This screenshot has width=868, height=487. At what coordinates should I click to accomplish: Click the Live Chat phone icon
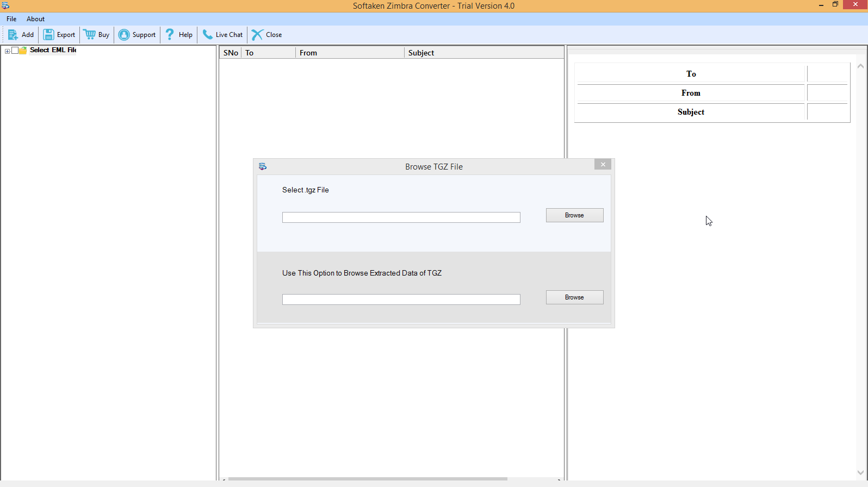point(208,35)
